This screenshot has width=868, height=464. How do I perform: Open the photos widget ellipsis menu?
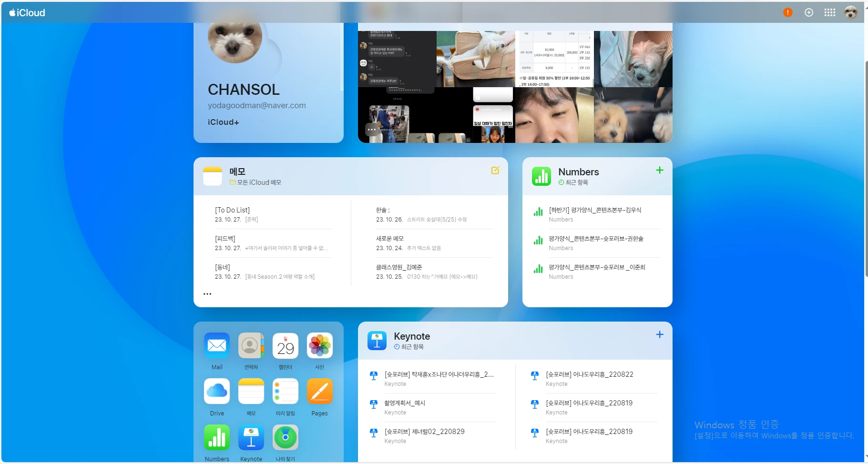372,130
